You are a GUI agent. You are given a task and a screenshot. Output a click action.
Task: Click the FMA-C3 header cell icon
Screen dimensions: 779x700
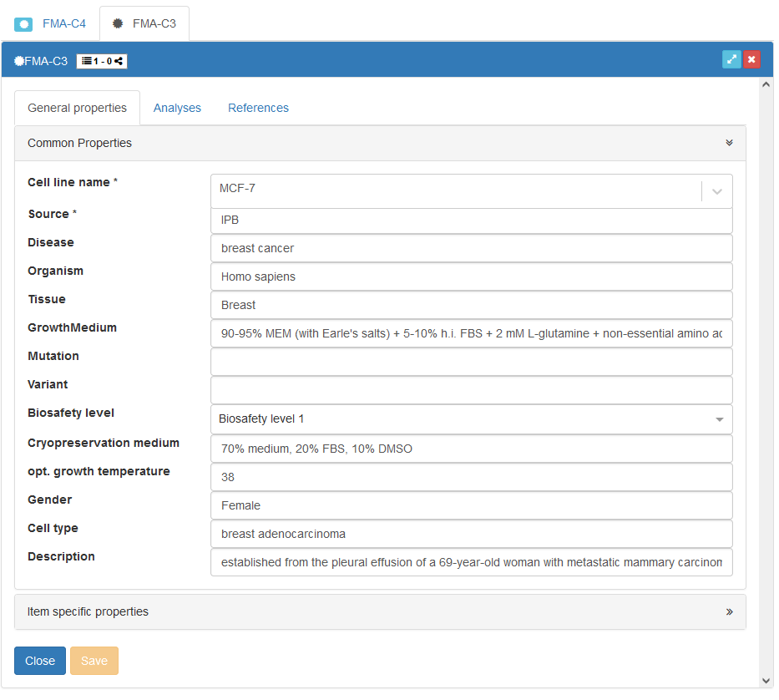tap(19, 61)
